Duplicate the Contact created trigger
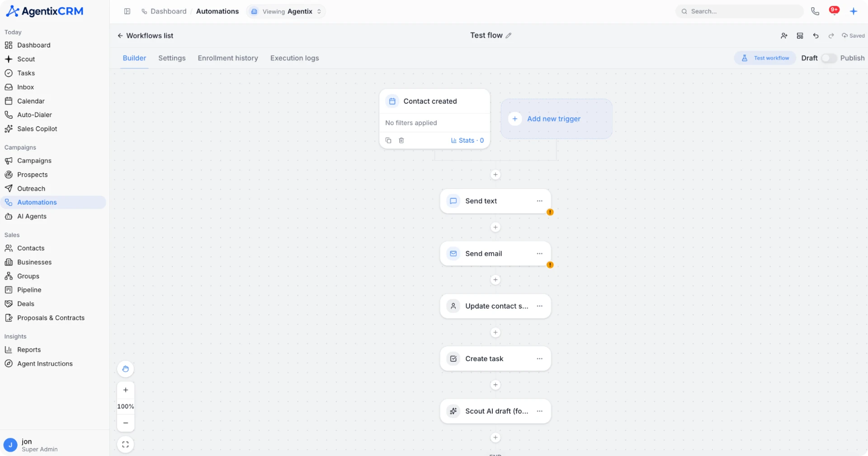The height and width of the screenshot is (456, 868). [x=388, y=141]
